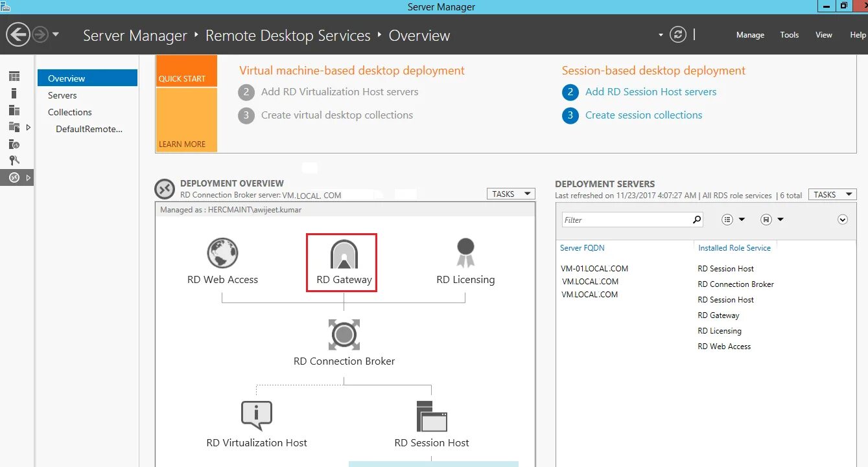Open the dropdown arrow left of refresh icon

[661, 35]
